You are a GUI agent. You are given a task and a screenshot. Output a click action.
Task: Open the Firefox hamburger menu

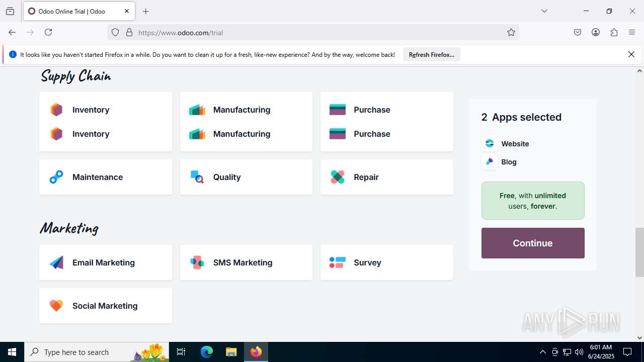[x=632, y=32]
